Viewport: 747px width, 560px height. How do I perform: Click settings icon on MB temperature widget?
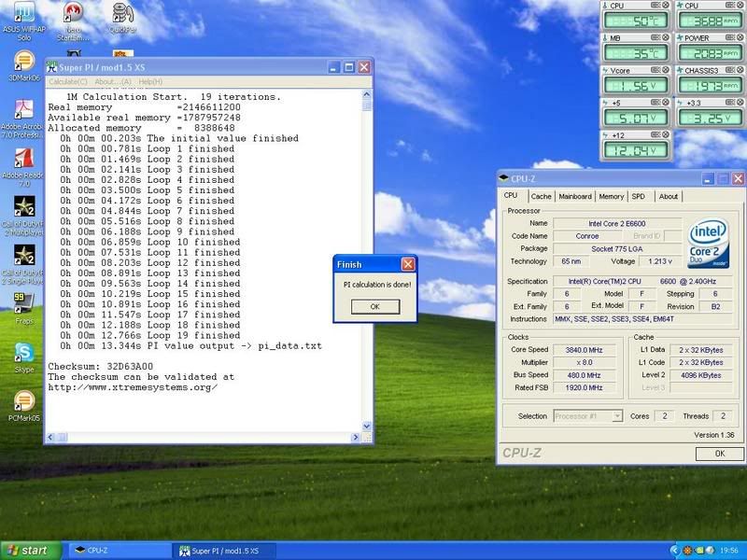tap(656, 37)
